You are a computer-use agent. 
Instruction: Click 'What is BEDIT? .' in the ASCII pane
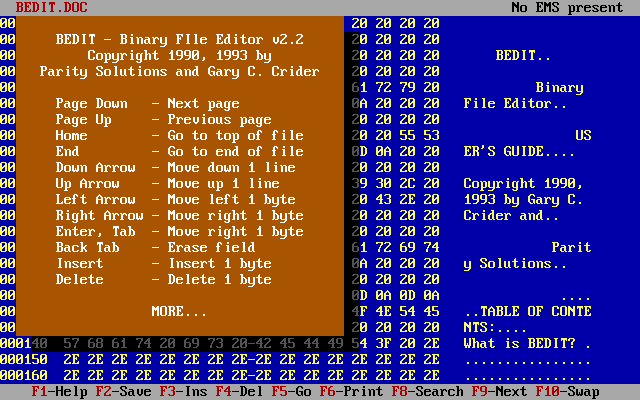point(528,343)
